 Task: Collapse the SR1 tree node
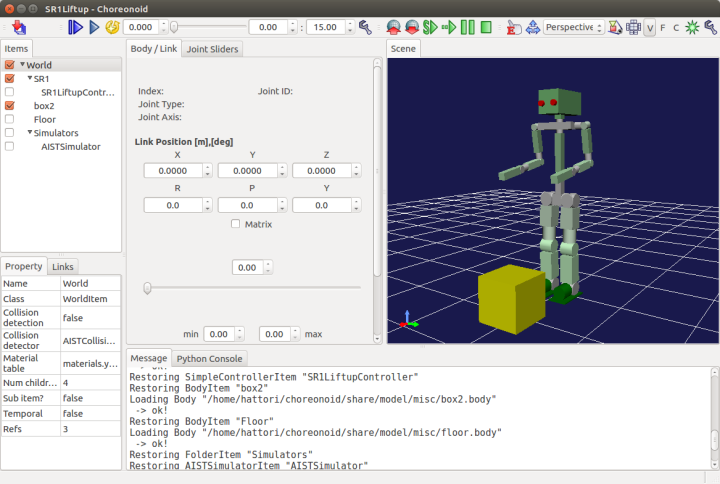(x=30, y=78)
